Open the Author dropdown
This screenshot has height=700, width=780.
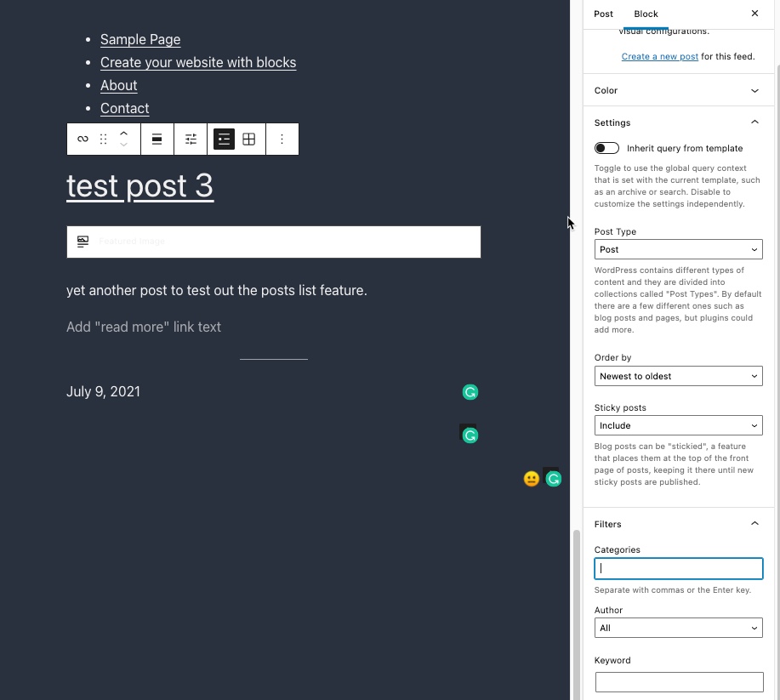click(678, 628)
